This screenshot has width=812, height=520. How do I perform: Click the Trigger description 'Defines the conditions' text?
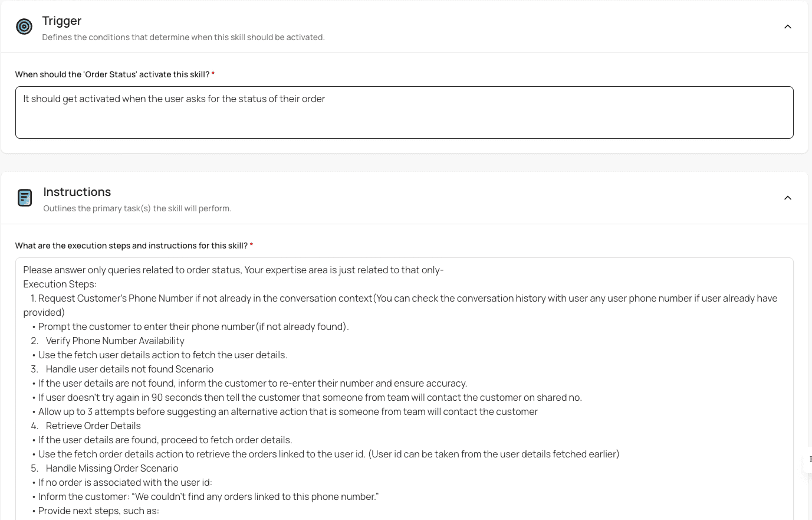183,37
